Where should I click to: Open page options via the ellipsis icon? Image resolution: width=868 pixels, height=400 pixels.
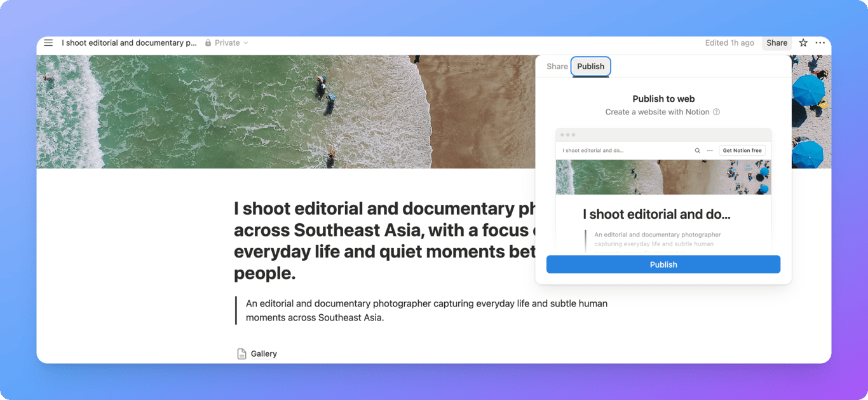tap(820, 43)
